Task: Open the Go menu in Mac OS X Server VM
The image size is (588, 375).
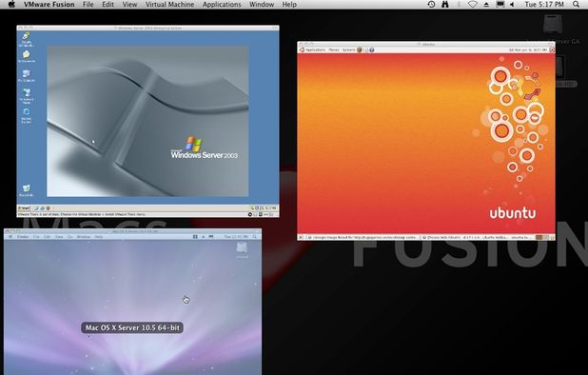Action: click(x=70, y=237)
